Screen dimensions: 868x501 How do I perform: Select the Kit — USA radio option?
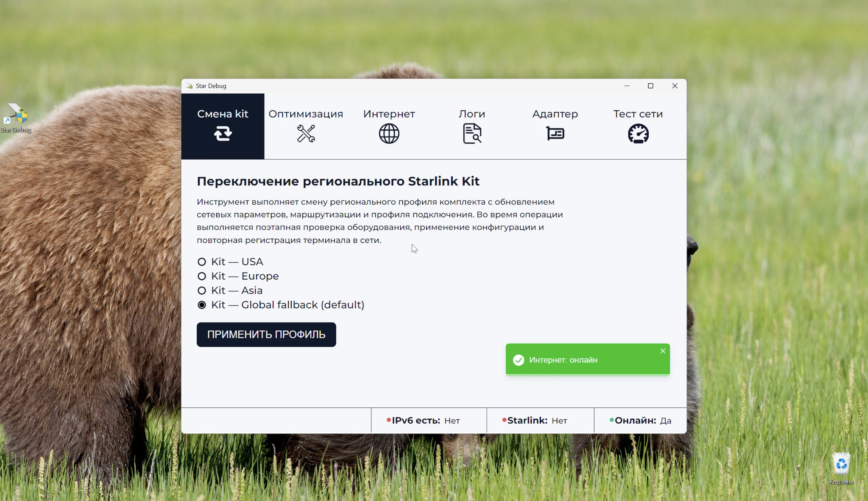click(202, 262)
